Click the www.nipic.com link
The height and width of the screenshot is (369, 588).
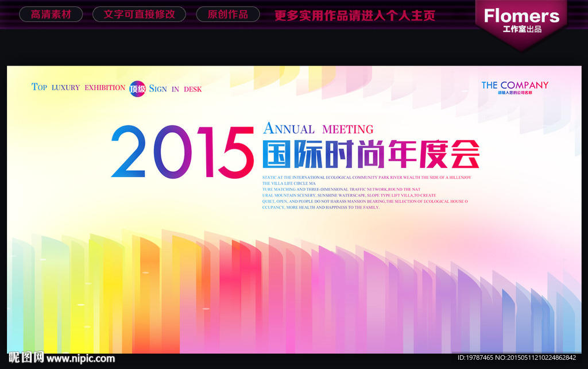[80, 359]
